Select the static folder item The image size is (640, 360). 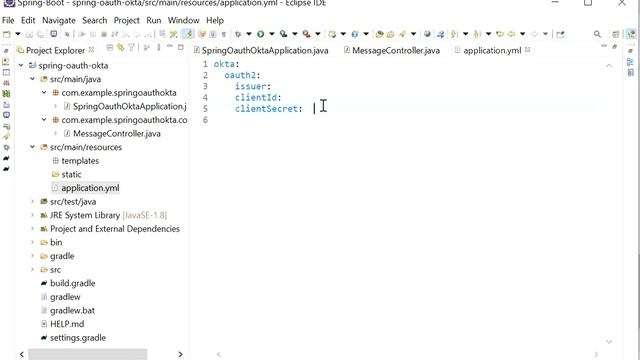pyautogui.click(x=71, y=174)
